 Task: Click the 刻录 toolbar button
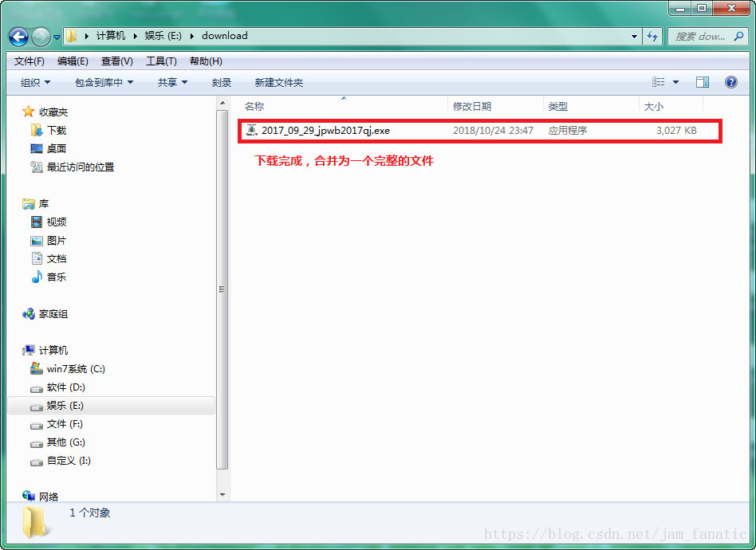[x=222, y=82]
